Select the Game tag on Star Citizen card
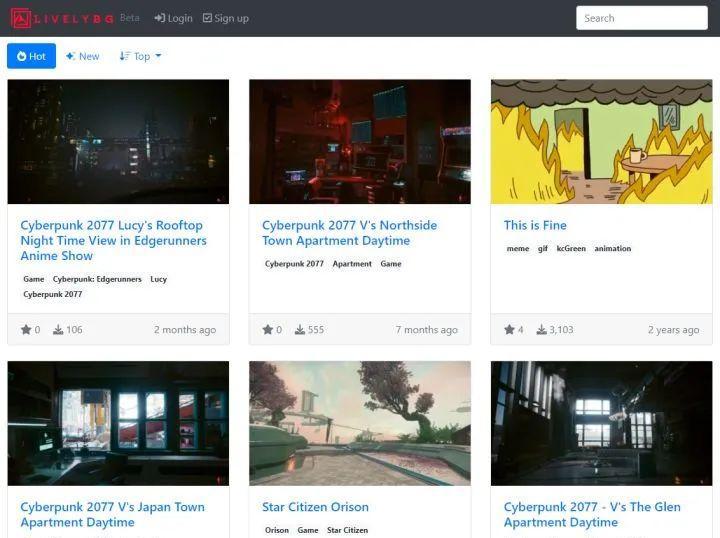 point(308,530)
